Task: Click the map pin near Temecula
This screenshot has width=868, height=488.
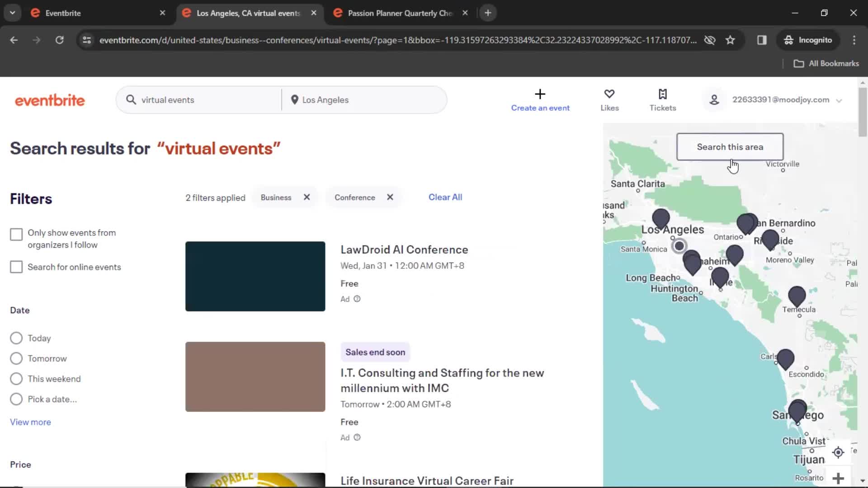Action: (x=797, y=296)
